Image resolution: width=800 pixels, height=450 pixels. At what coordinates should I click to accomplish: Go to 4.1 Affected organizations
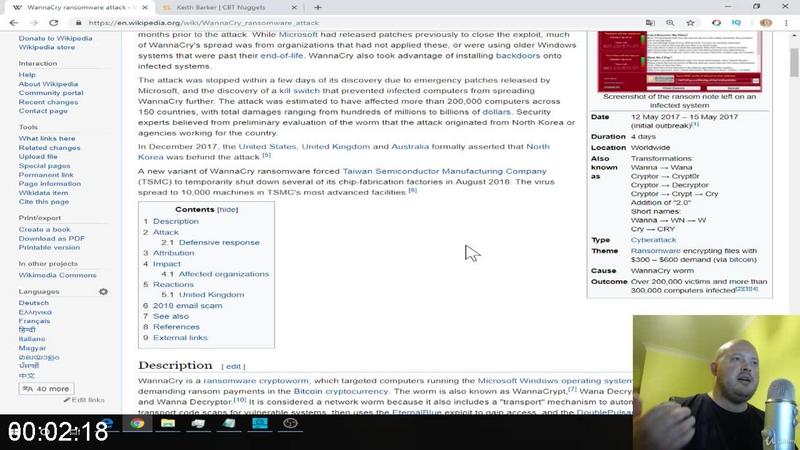pyautogui.click(x=223, y=274)
